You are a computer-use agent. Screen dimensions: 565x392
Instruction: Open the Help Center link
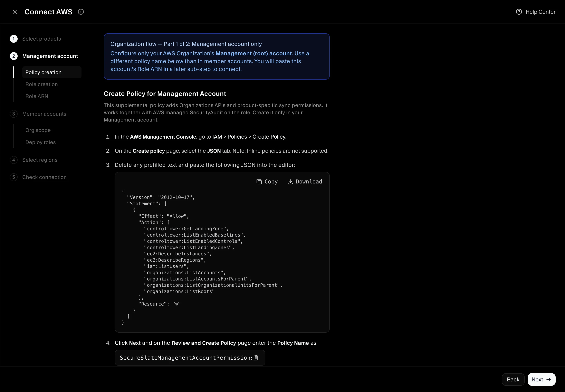(536, 12)
